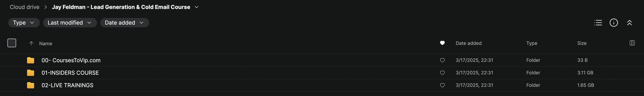Click the favorites heart column header
Image resolution: width=644 pixels, height=96 pixels.
coord(442,43)
